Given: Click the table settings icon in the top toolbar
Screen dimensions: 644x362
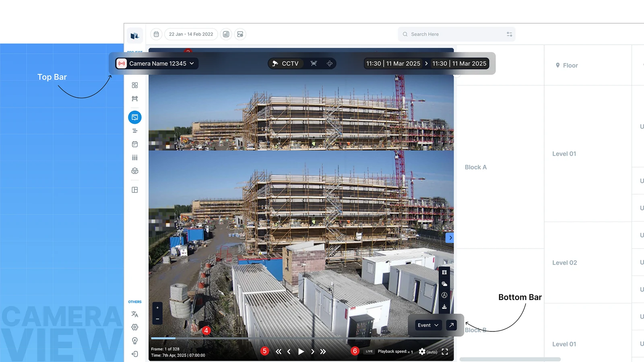Looking at the screenshot, I should 240,34.
